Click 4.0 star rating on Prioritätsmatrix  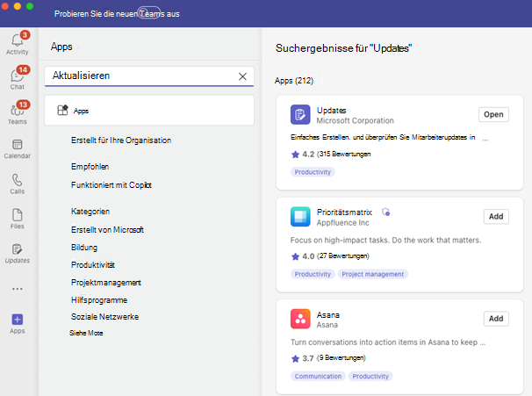pos(330,256)
